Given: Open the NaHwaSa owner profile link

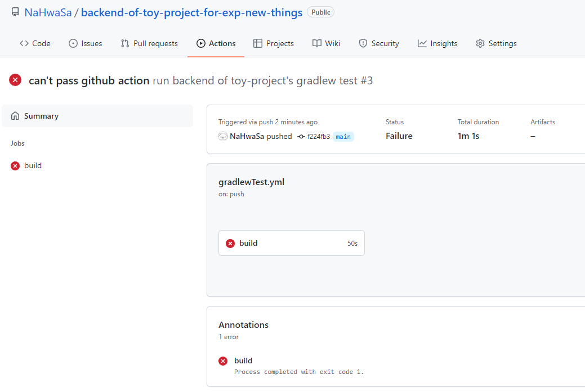Looking at the screenshot, I should 48,12.
